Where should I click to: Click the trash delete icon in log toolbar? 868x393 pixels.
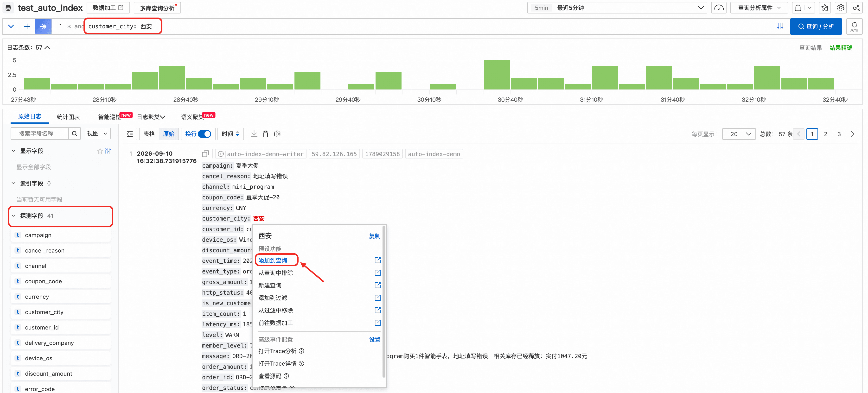266,134
